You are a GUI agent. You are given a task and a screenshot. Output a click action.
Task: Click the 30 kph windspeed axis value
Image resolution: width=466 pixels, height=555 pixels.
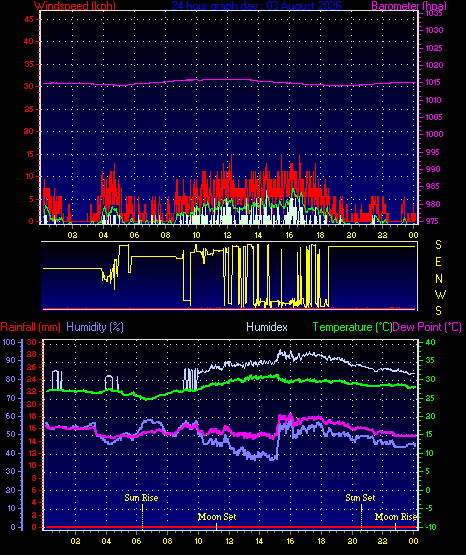[29, 86]
